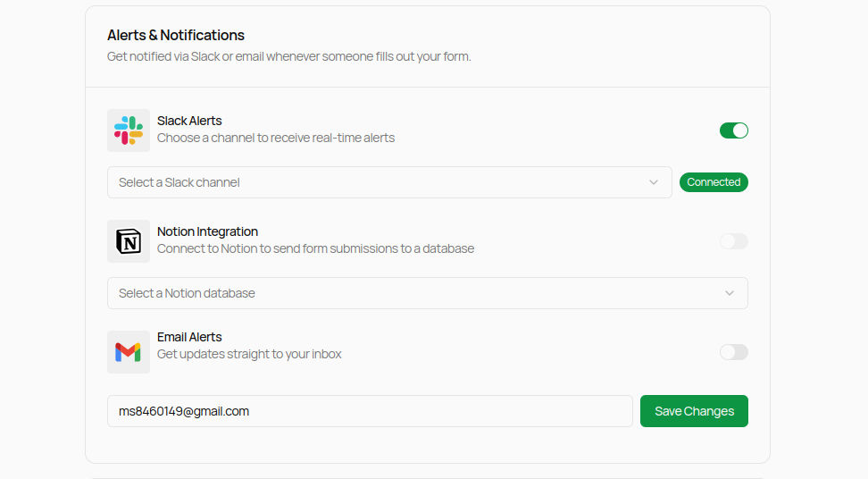This screenshot has height=479, width=868.
Task: Click the 'Get notified via Slack or email' description
Action: pyautogui.click(x=289, y=56)
